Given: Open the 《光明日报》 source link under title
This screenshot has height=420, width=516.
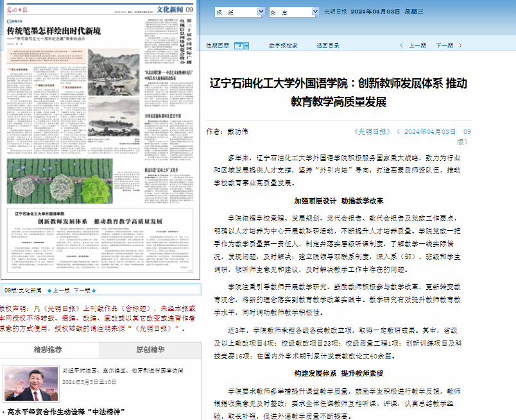Looking at the screenshot, I should click(372, 131).
